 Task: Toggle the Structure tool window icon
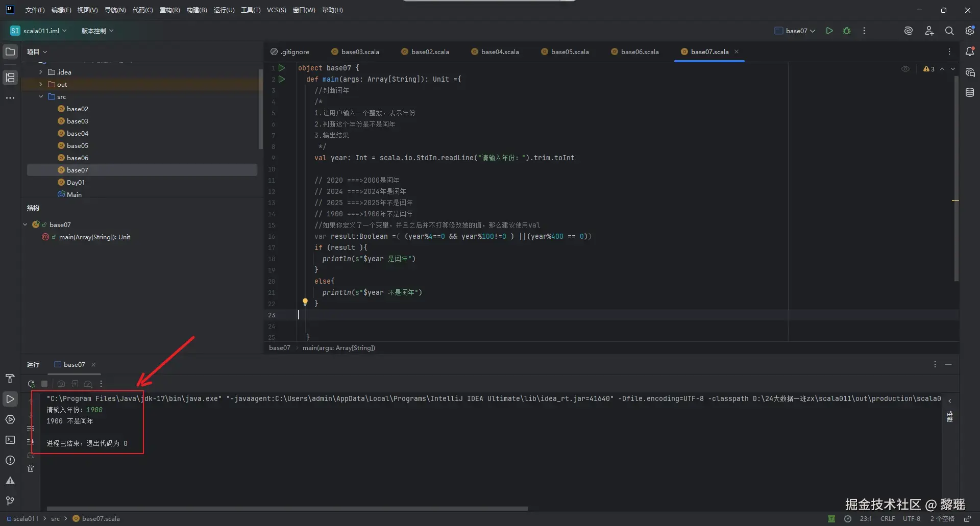(10, 78)
